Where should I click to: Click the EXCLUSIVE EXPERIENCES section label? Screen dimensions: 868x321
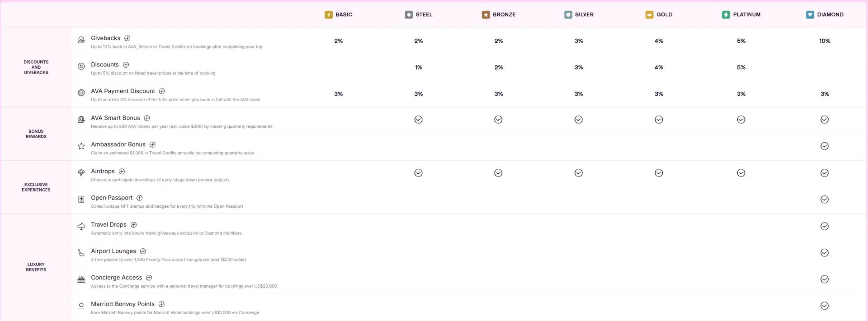36,187
